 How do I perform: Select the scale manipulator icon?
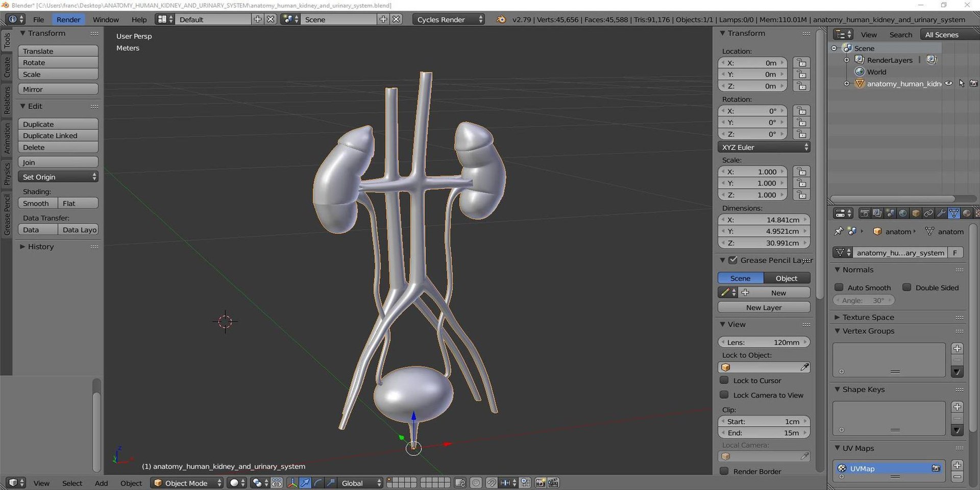(331, 483)
